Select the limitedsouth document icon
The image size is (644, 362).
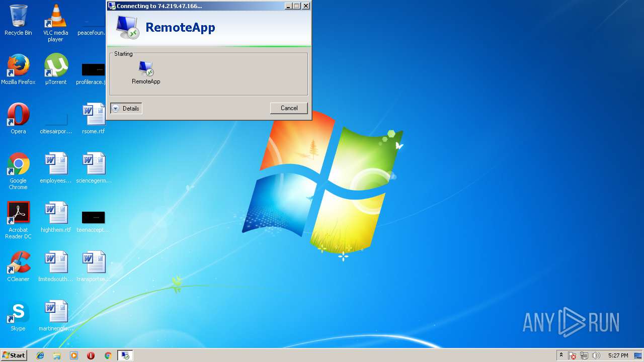pos(55,266)
